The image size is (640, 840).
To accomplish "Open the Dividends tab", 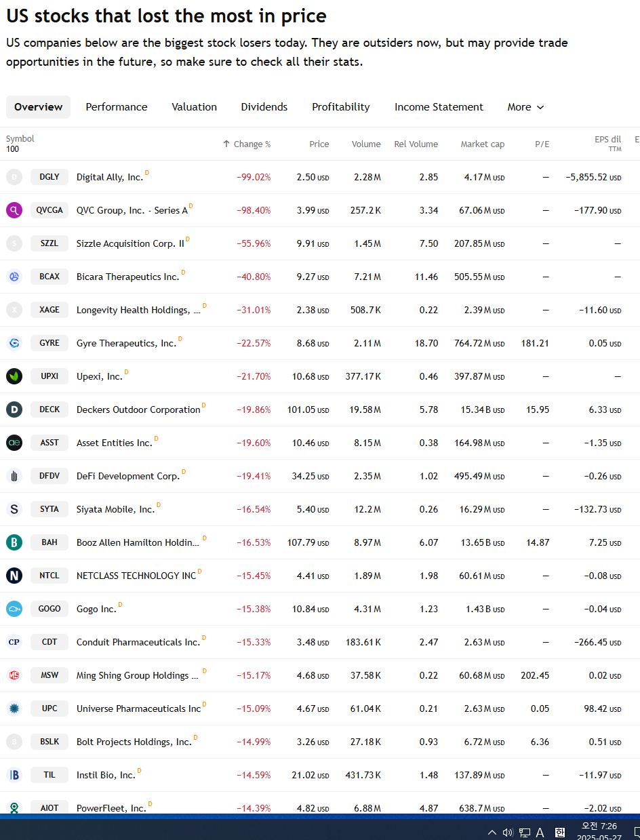I will pos(264,107).
